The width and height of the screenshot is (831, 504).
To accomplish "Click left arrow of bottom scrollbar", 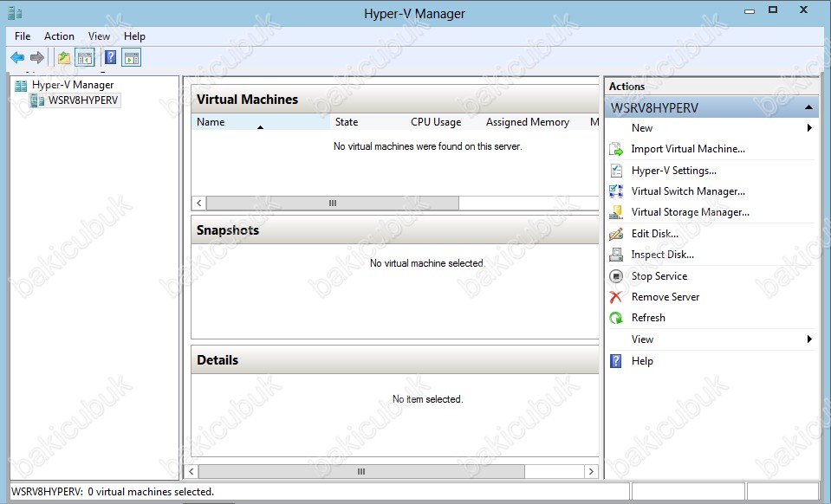I will click(x=192, y=471).
